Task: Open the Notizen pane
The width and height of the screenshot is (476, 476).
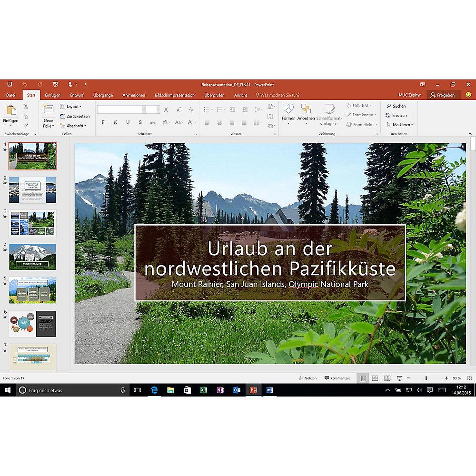Action: click(x=307, y=378)
